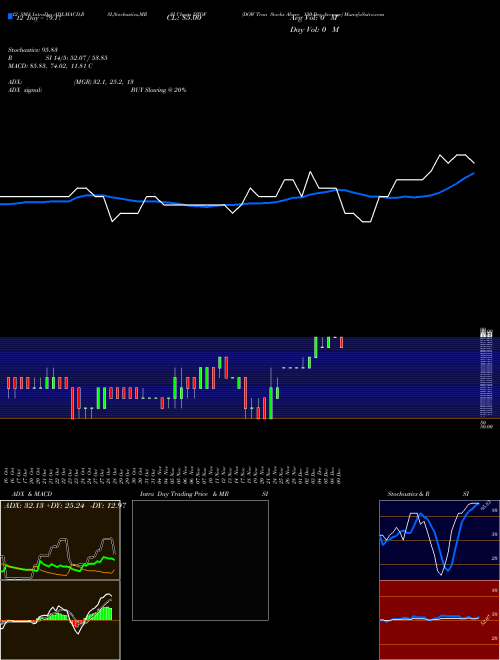This screenshot has height=660, width=500.
Task: Click the 'BUY Slowing @ 20%' signal text
Action: click(x=158, y=90)
